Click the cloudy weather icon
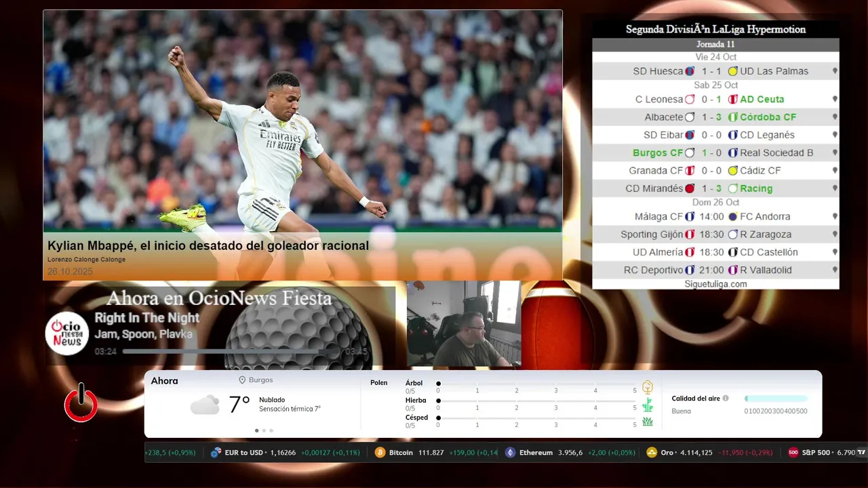Viewport: 868px width, 488px height. 205,405
